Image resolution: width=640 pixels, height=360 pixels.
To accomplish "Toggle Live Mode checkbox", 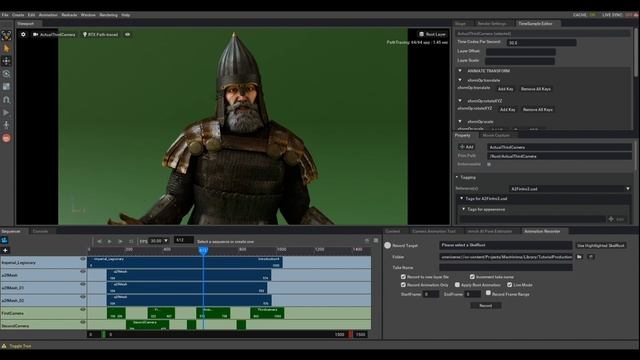I will tap(509, 284).
